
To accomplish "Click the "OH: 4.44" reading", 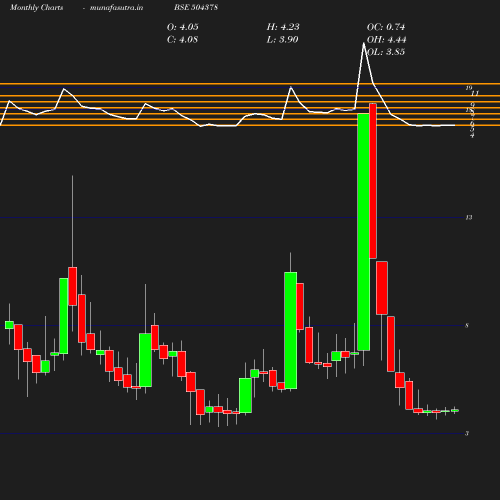I will [387, 40].
